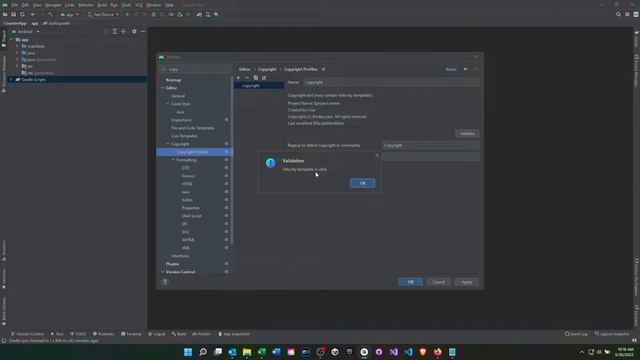
Task: Click the Make Project hammer icon
Action: [50, 15]
